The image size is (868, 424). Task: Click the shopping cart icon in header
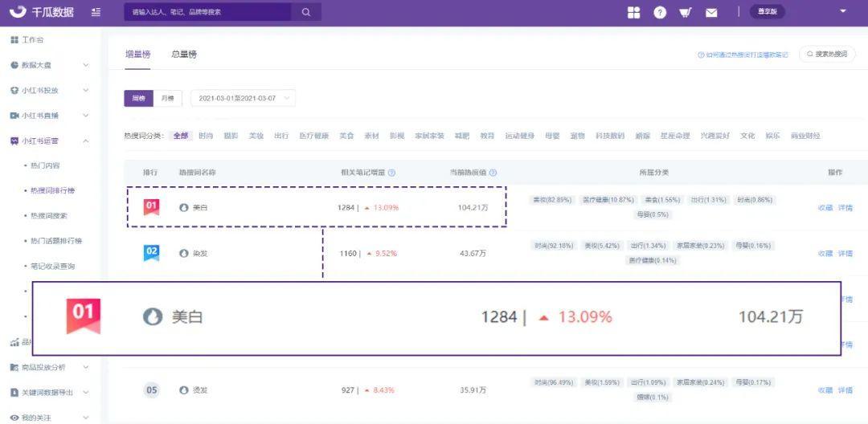(x=685, y=12)
